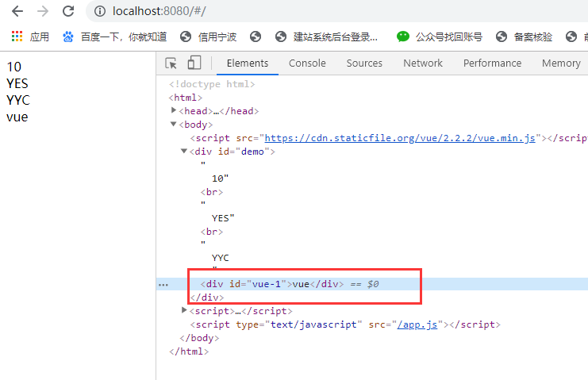This screenshot has width=588, height=380.
Task: Click the page text "vue"
Action: (x=17, y=117)
